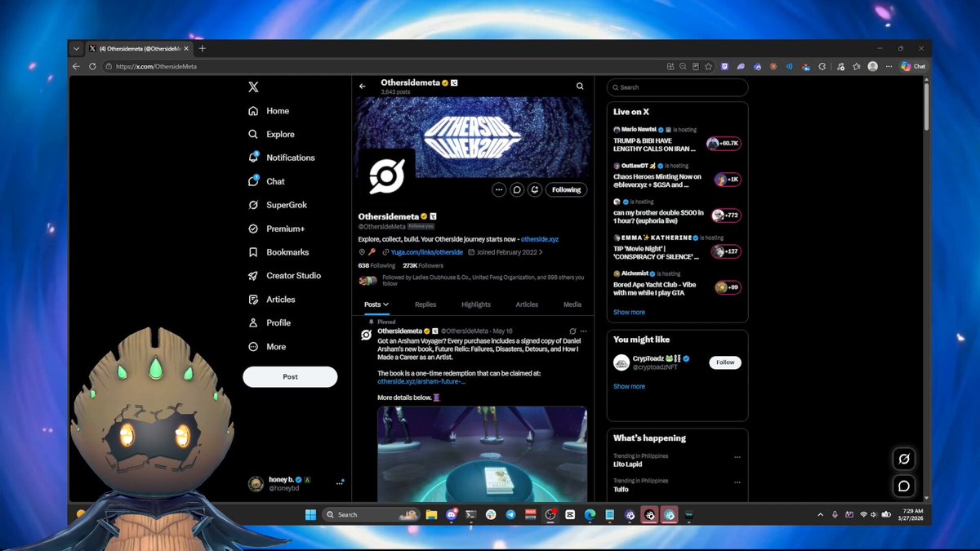Open the Windows Start menu
980x551 pixels.
310,514
